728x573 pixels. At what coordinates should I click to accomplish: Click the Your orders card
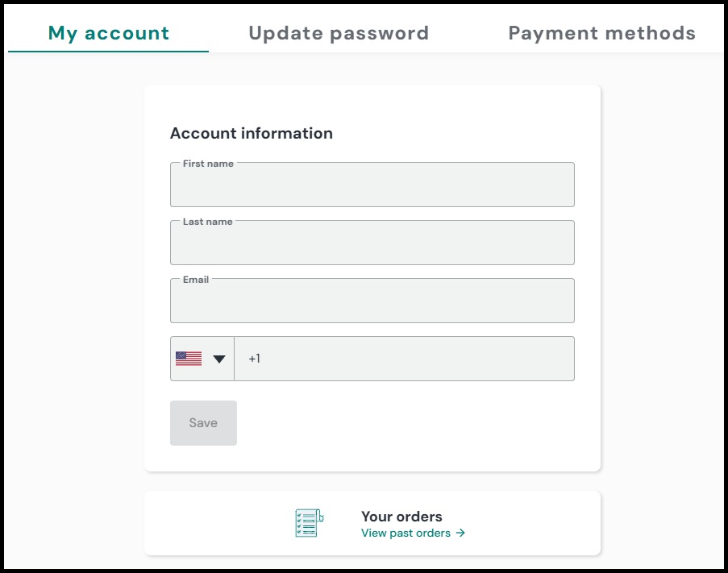(x=372, y=522)
